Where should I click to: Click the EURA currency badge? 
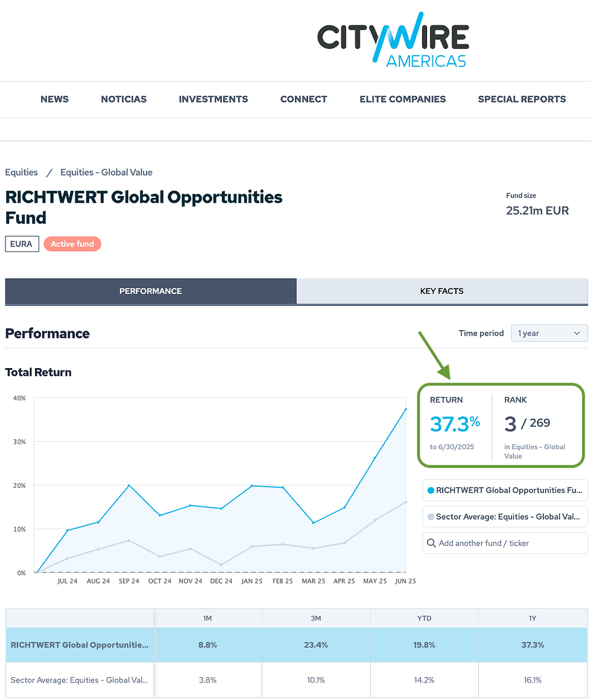click(x=22, y=244)
